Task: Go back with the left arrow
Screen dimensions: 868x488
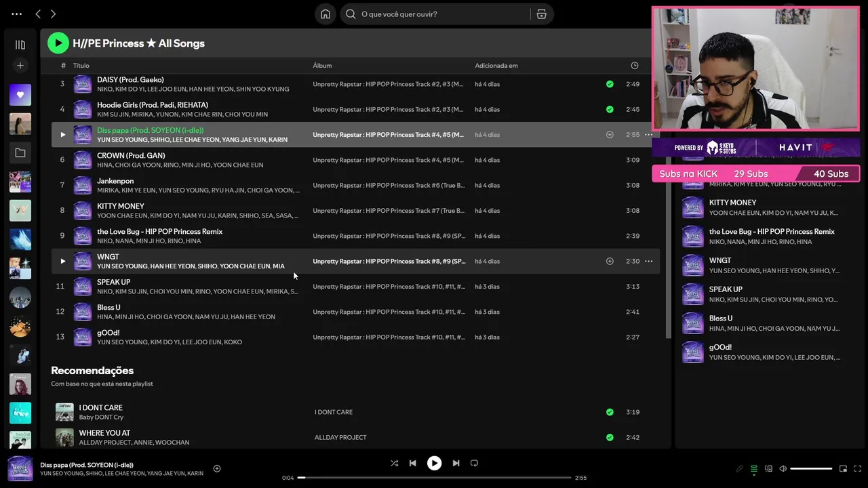Action: 38,14
